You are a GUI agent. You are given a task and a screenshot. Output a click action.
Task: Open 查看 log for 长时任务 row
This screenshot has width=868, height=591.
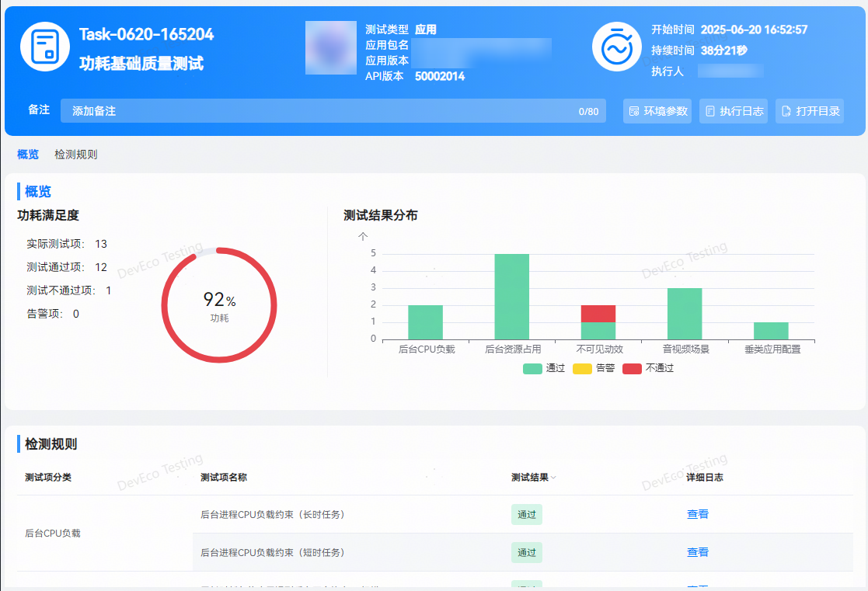pyautogui.click(x=697, y=514)
